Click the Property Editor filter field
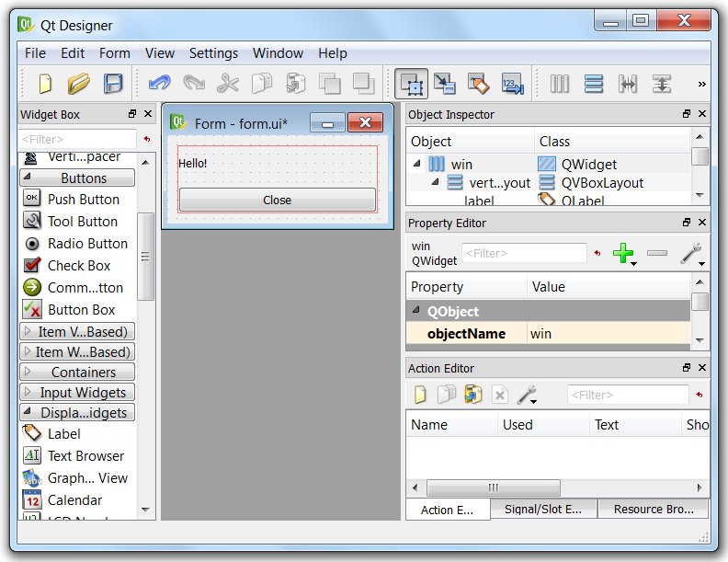Screen dimensions: 728x562 tap(524, 253)
